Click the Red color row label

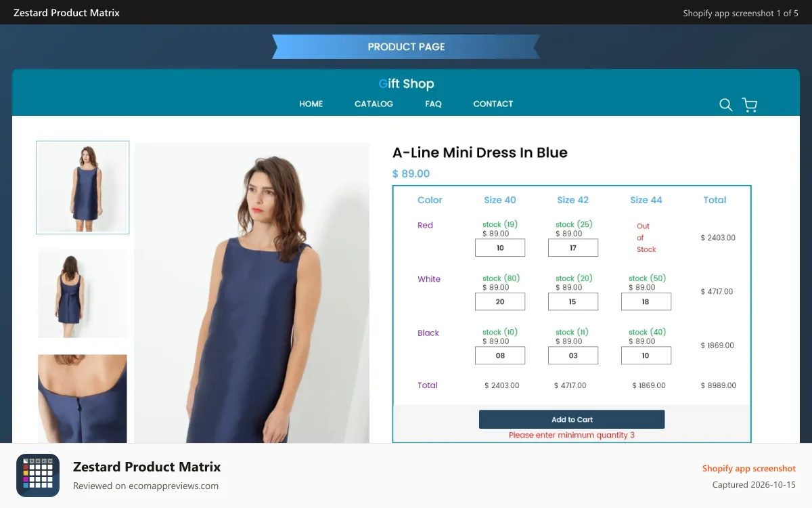[425, 226]
